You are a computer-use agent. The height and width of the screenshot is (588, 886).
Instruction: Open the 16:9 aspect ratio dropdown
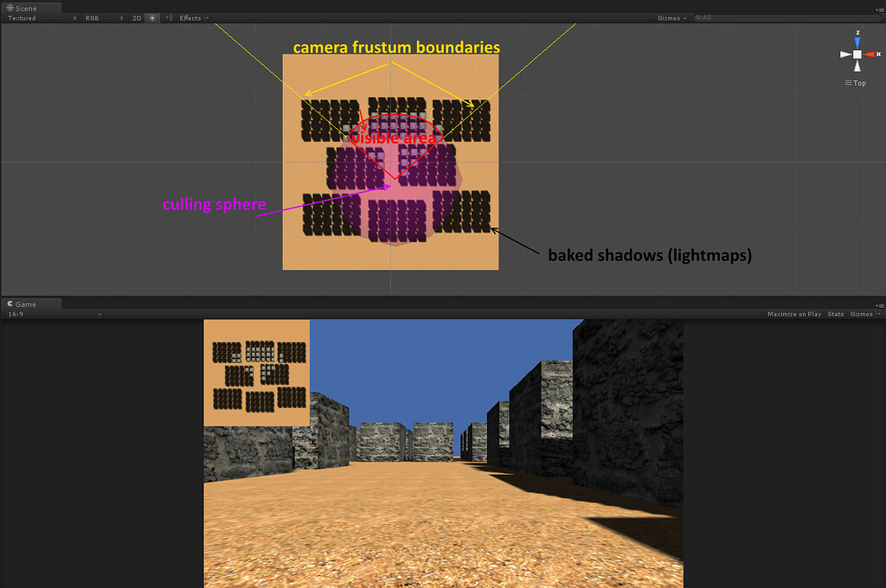(52, 314)
